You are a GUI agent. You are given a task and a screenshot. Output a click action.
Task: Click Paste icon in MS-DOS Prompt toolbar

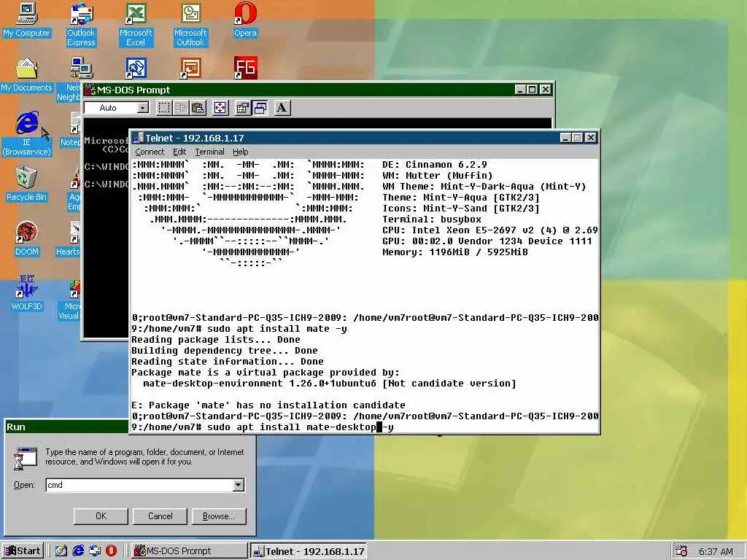(198, 108)
